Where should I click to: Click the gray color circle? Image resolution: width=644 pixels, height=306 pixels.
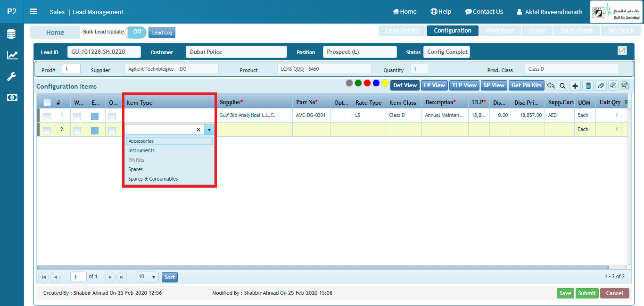(x=349, y=83)
